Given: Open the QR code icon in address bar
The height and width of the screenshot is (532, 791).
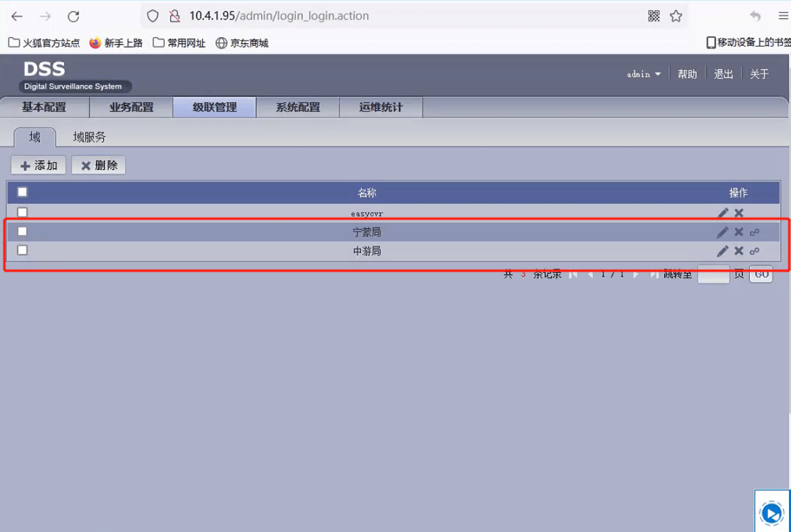Looking at the screenshot, I should 653,16.
